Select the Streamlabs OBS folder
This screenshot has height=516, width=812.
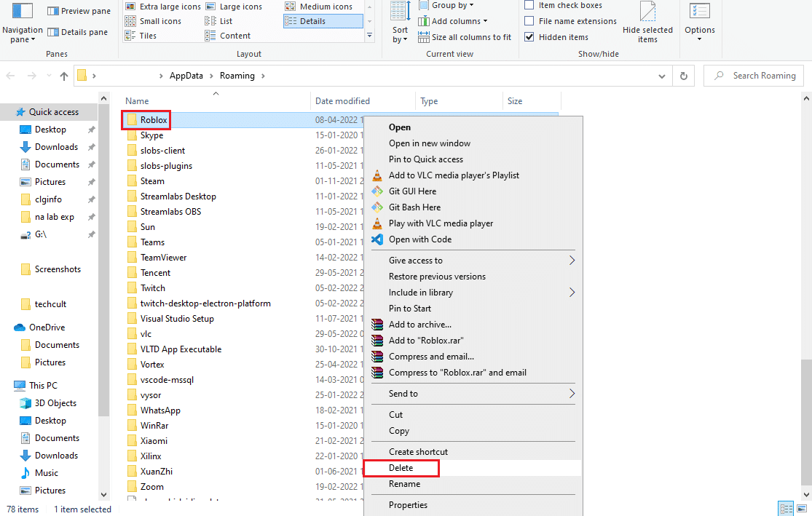click(x=170, y=212)
